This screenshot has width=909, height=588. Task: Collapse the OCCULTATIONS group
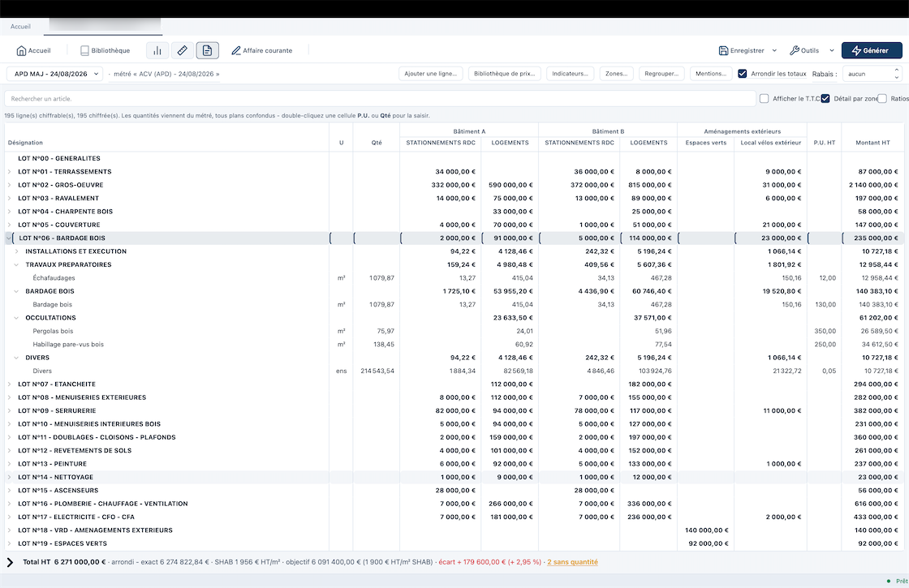point(16,317)
